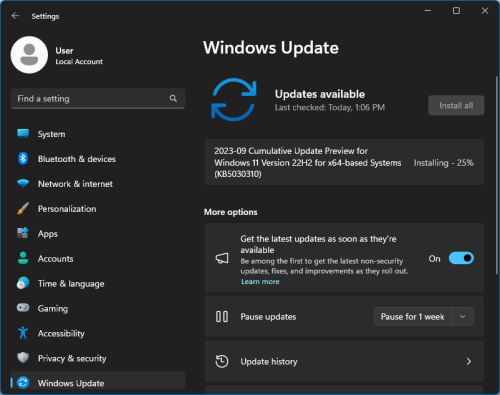The width and height of the screenshot is (500, 395).
Task: Click the Windows Update sync icon in sidebar
Action: [23, 383]
